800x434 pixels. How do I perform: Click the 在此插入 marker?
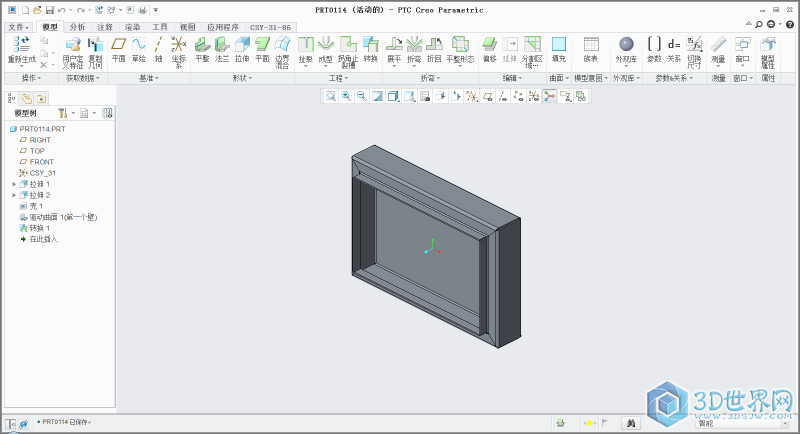click(x=39, y=239)
